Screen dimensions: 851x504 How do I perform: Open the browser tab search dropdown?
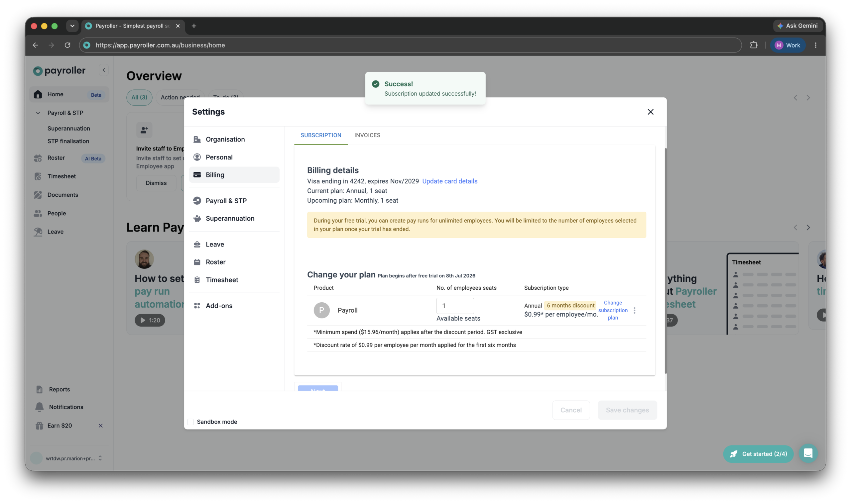coord(72,26)
